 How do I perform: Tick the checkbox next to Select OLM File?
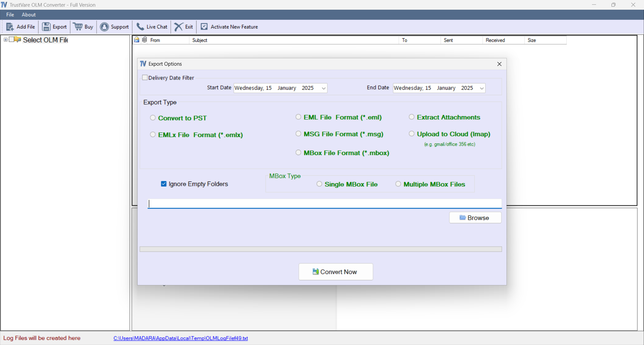12,40
